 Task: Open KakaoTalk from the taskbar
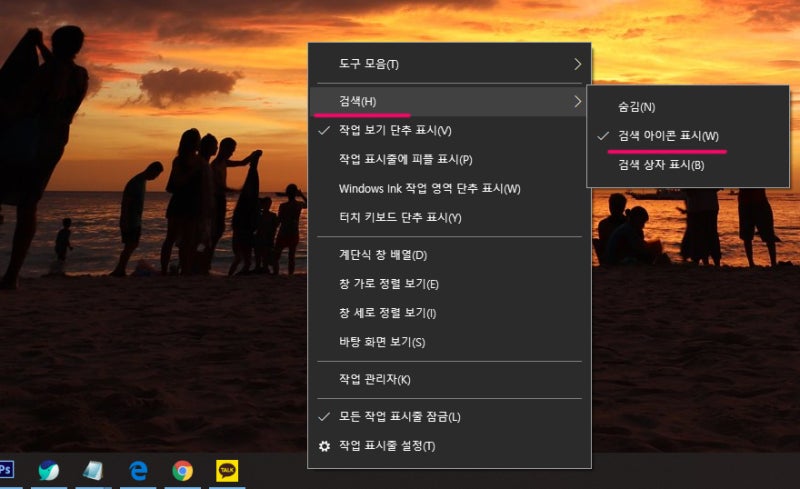tap(227, 471)
